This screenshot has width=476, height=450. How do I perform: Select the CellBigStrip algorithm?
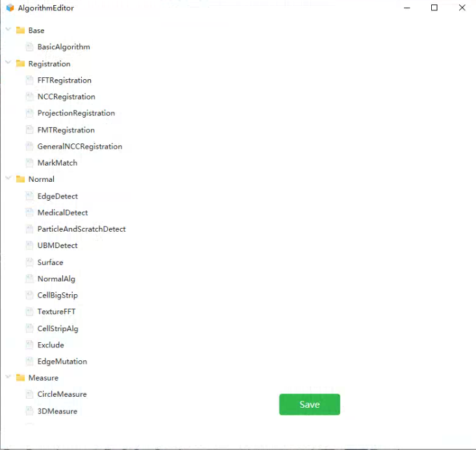point(57,295)
